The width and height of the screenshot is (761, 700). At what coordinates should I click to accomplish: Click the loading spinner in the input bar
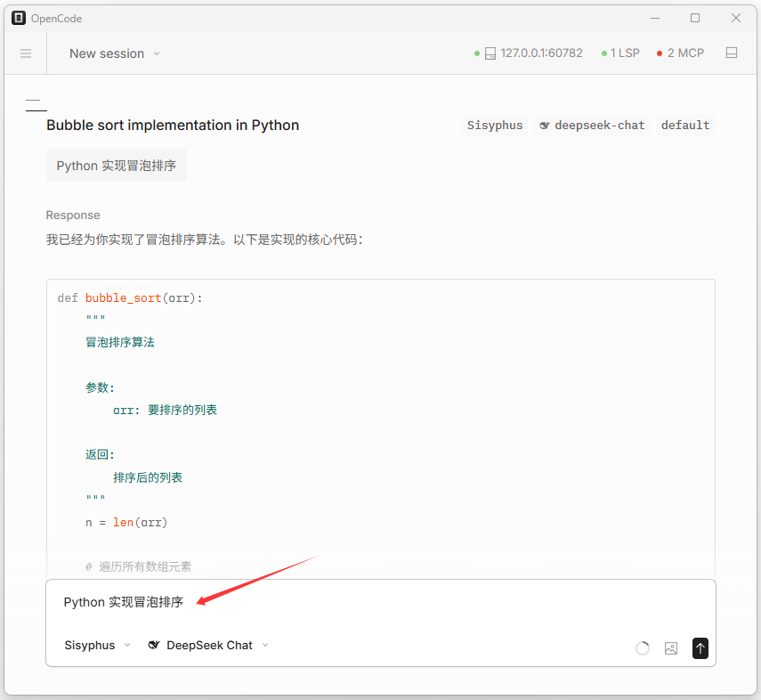pos(643,648)
